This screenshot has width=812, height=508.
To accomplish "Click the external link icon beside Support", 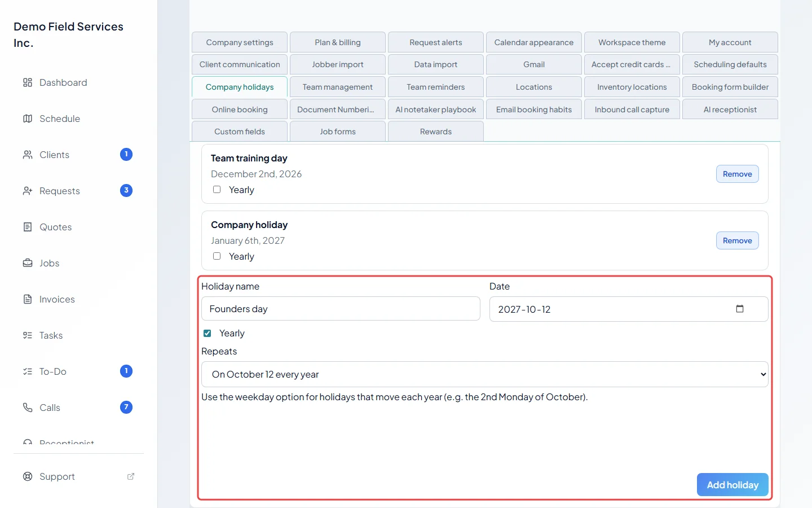I will pyautogui.click(x=131, y=476).
